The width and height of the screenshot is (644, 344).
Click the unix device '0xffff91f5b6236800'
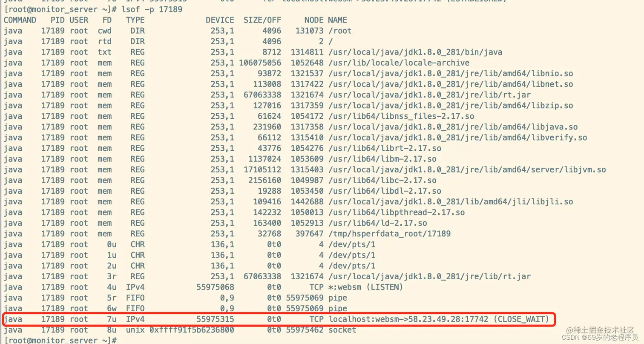[x=192, y=330]
